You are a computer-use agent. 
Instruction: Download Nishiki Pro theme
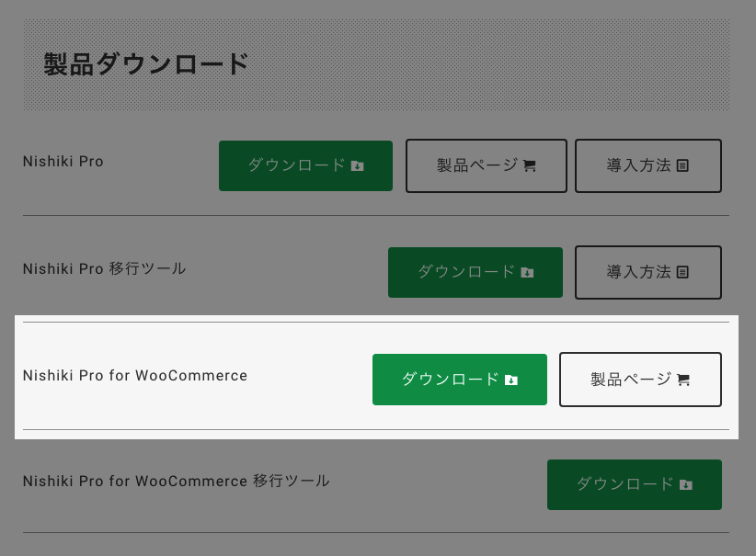pos(305,165)
